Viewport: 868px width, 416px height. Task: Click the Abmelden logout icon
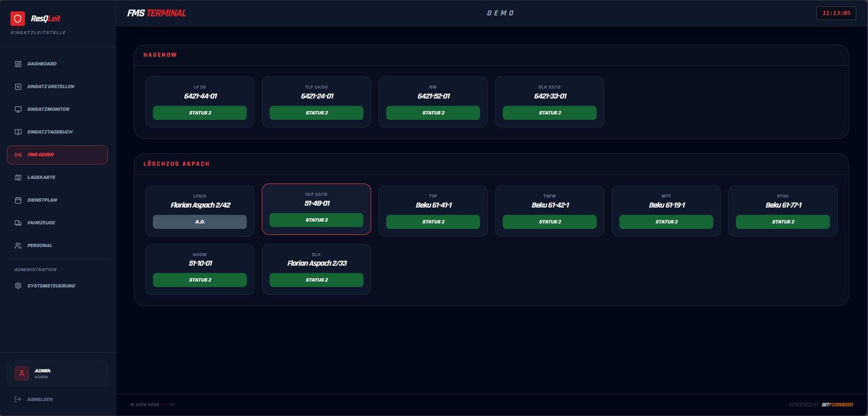click(18, 399)
